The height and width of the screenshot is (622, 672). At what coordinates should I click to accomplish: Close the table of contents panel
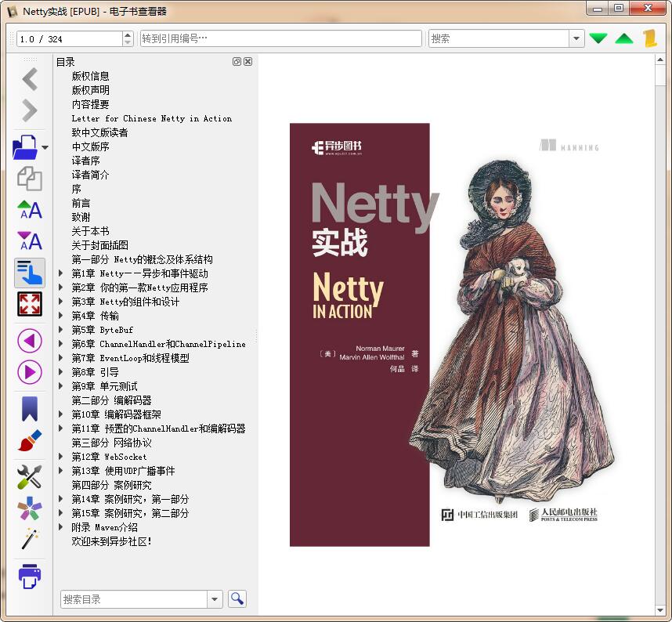point(247,61)
